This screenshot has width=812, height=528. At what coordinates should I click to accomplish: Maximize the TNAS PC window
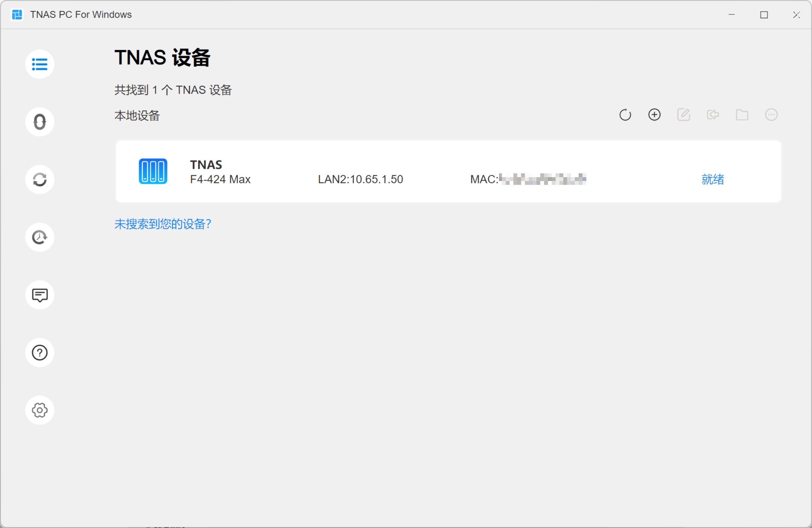pos(764,15)
